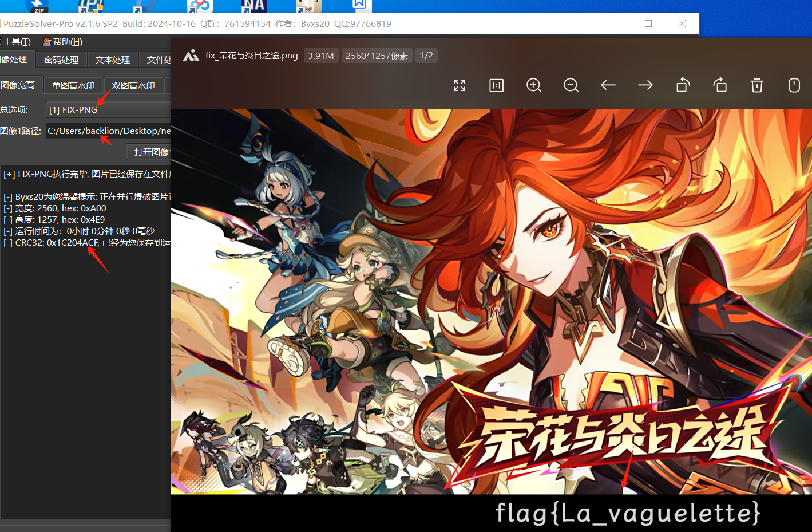Viewport: 812px width, 532px height.
Task: Rotate the image counterclockwise
Action: click(683, 85)
